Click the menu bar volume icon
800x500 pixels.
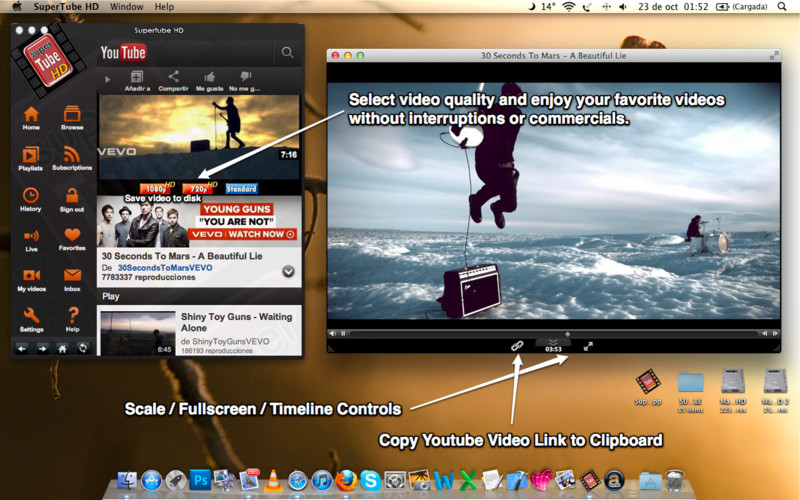click(x=623, y=7)
